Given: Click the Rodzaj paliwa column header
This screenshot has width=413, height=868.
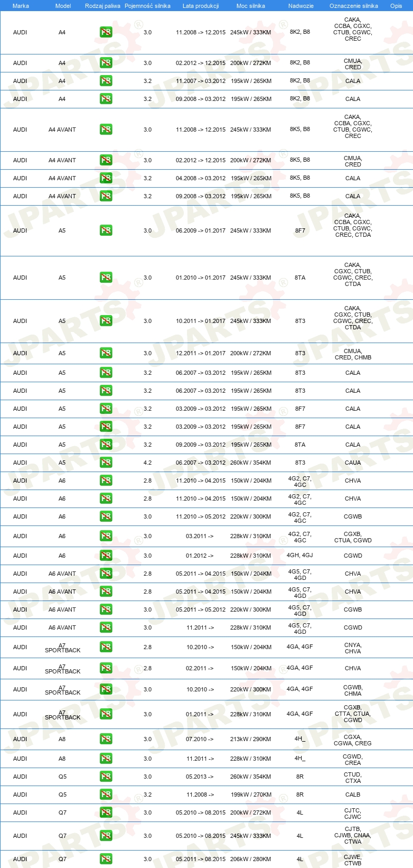Looking at the screenshot, I should (102, 6).
